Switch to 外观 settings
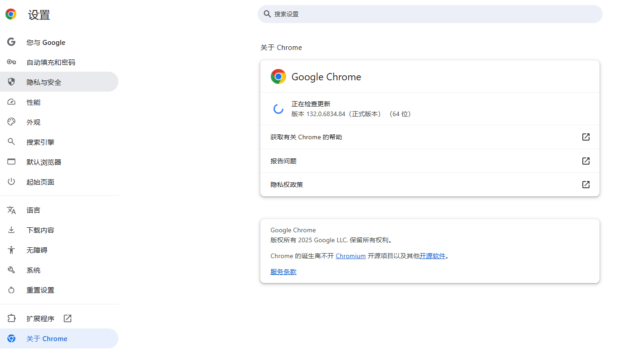This screenshot has height=362, width=644. click(x=59, y=122)
